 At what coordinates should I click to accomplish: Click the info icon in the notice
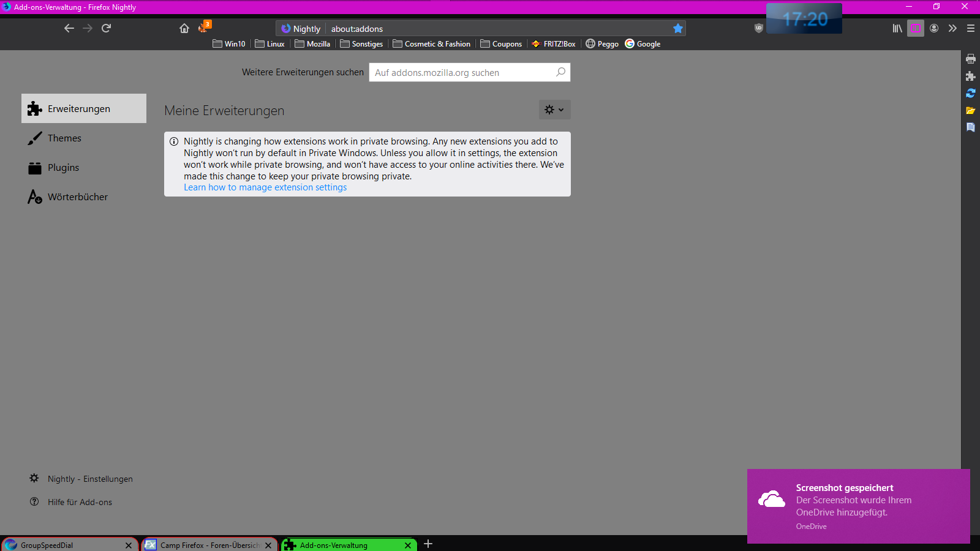tap(174, 141)
